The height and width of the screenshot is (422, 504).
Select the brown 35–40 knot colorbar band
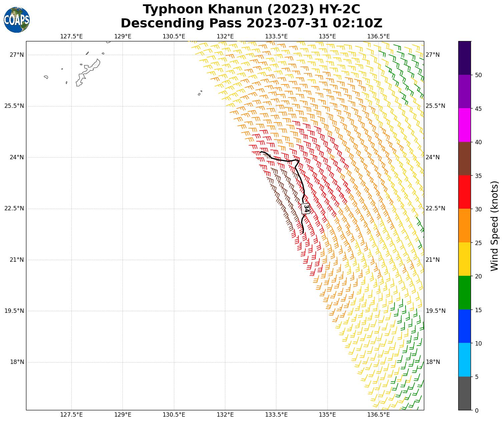coord(464,159)
